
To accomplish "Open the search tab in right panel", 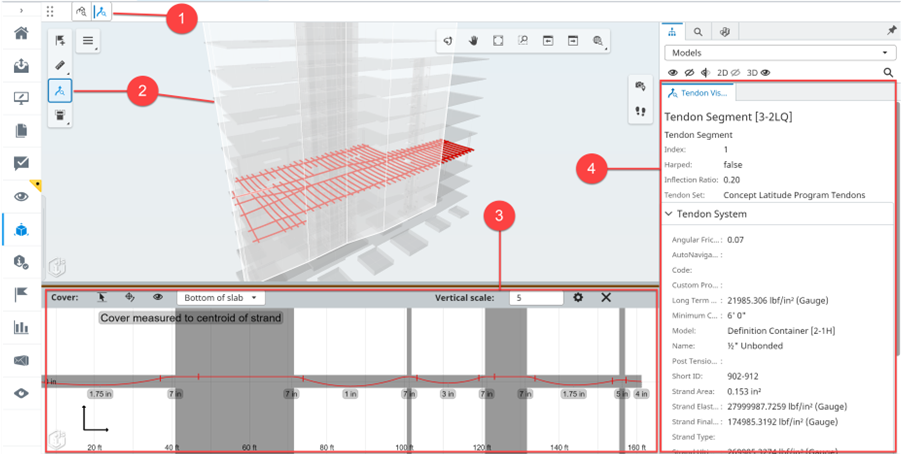I will click(x=699, y=32).
